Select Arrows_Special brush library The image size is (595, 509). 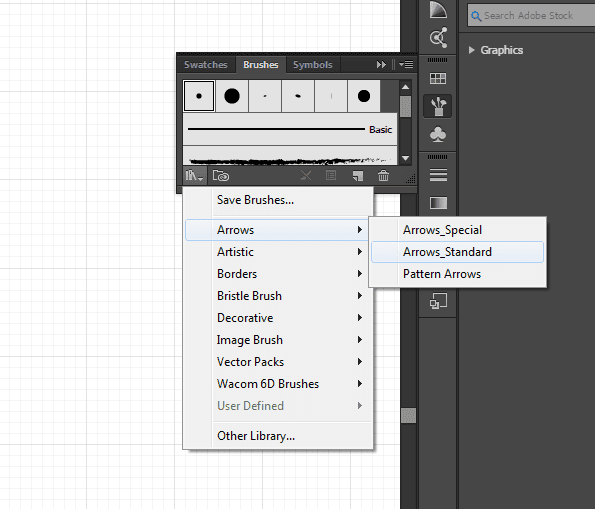[457, 230]
